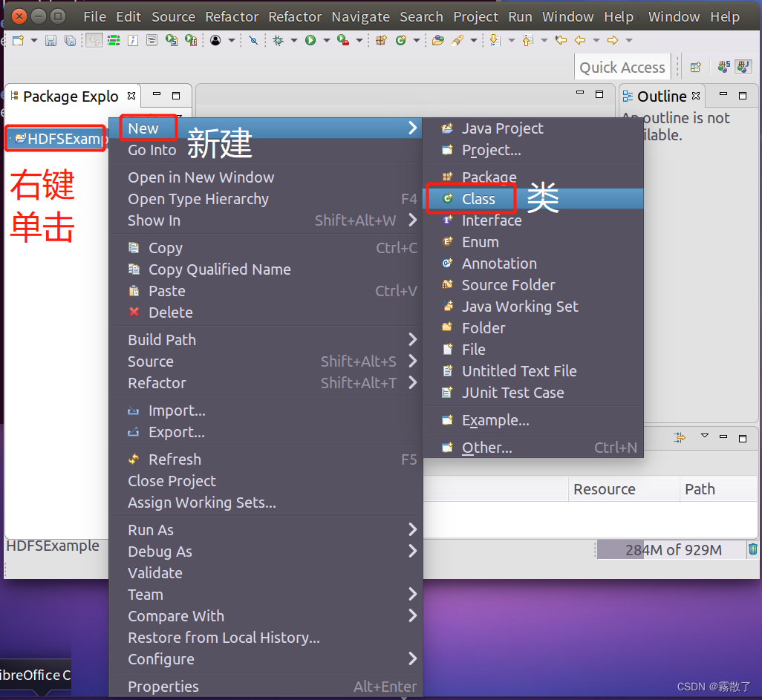The image size is (762, 700).
Task: Select Source Folder in New submenu
Action: [x=533, y=285]
